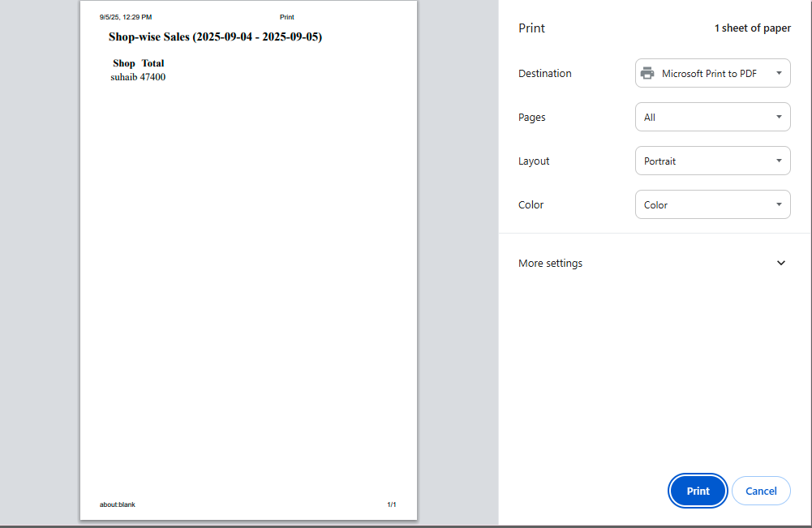The image size is (812, 528).
Task: Click the Layout dropdown caret arrow
Action: 779,161
